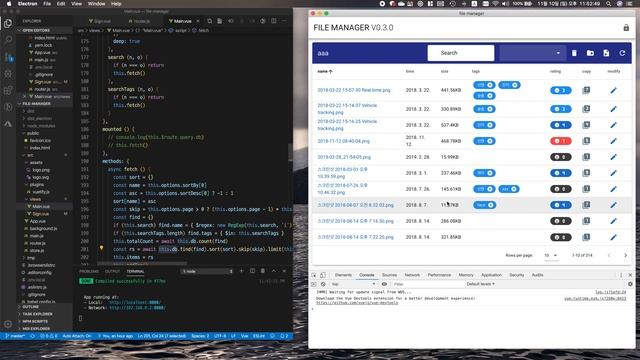
Task: Expand the NPM SCRIPTS section in sidebar
Action: pyautogui.click(x=35, y=321)
